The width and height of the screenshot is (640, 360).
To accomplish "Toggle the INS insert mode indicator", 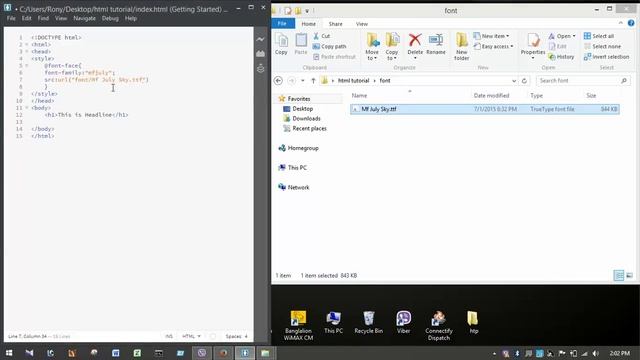I will (169, 336).
